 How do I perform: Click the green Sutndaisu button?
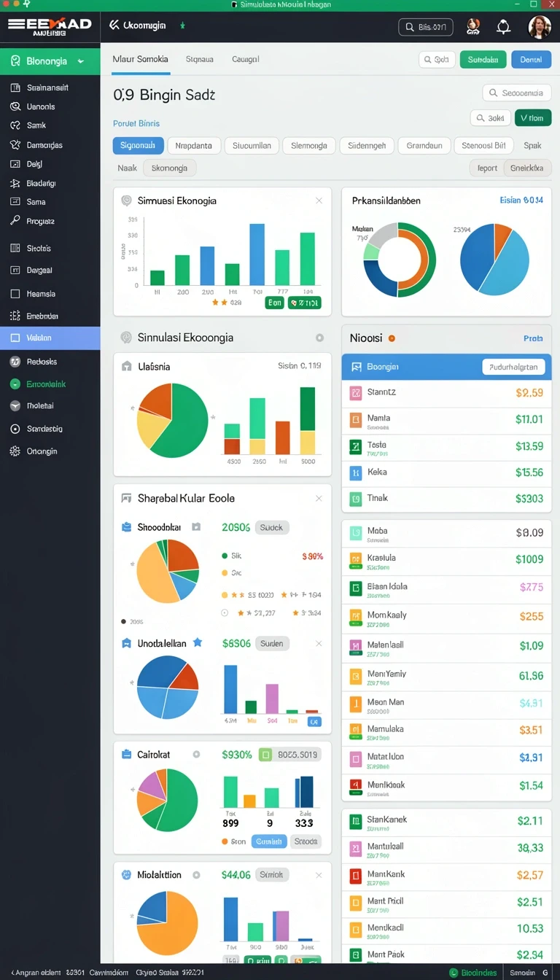483,60
